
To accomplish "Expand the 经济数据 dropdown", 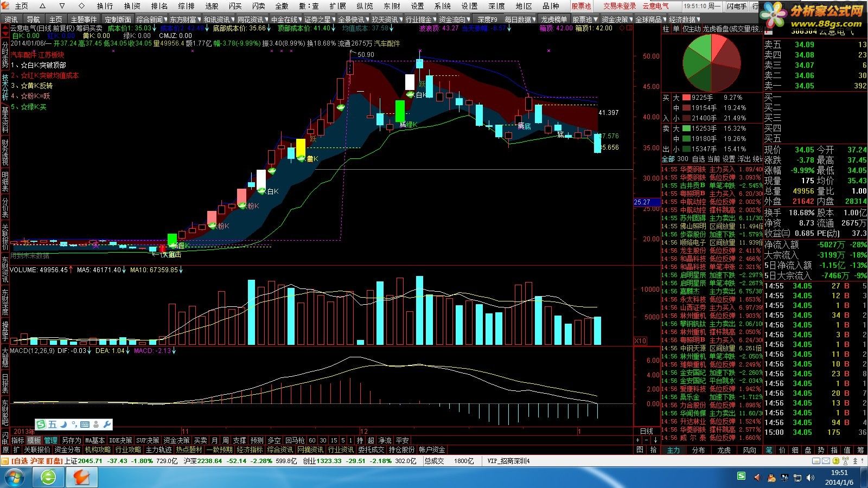I will [x=685, y=19].
